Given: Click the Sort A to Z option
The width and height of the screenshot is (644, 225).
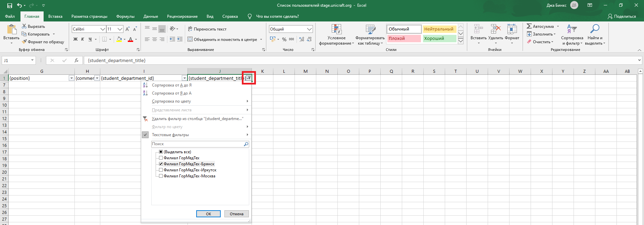Looking at the screenshot, I should pos(171,85).
